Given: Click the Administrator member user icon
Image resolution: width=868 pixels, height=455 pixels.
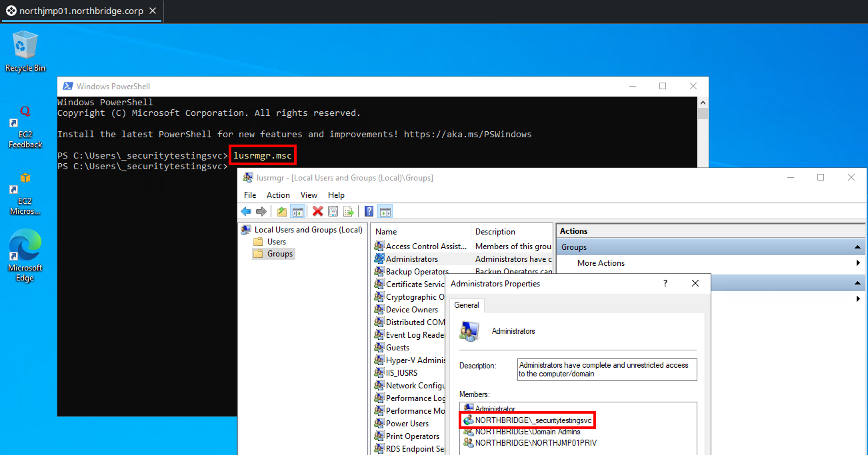Looking at the screenshot, I should (468, 408).
